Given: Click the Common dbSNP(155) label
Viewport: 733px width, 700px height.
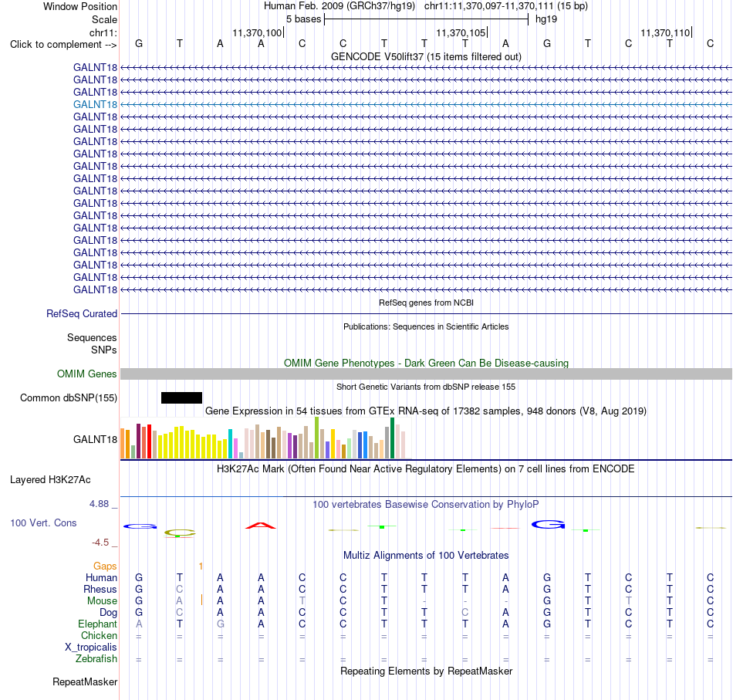Looking at the screenshot, I should click(x=68, y=398).
